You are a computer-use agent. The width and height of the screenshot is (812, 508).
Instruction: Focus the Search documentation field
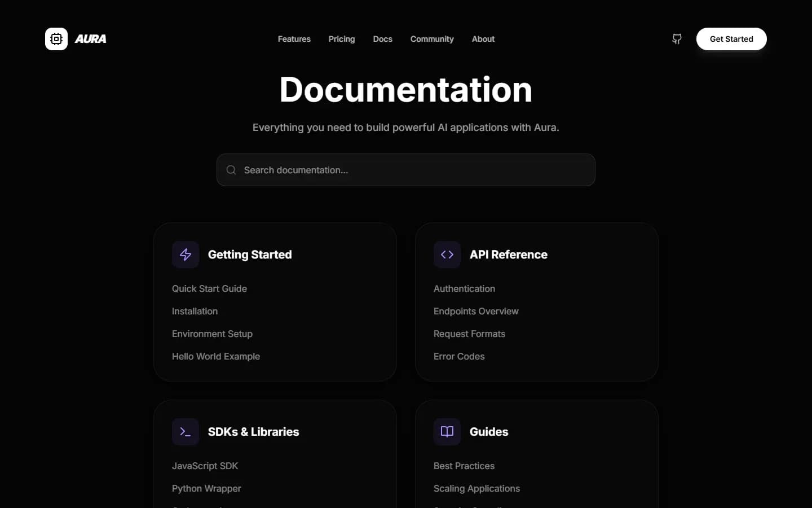click(x=406, y=170)
